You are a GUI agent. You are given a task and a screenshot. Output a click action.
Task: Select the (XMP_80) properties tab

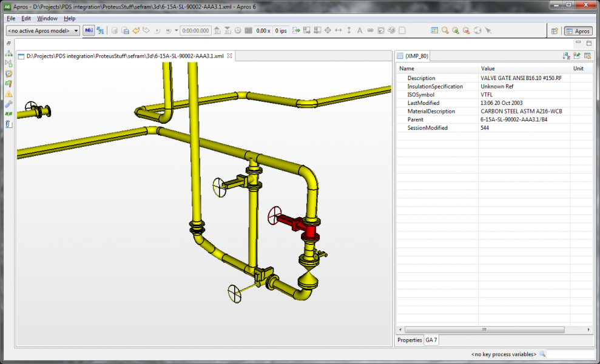(x=413, y=56)
